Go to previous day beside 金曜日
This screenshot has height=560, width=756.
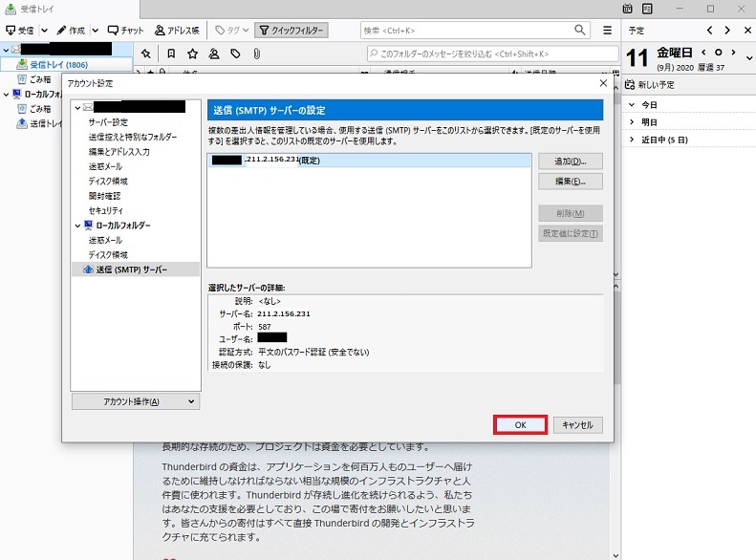[x=703, y=52]
